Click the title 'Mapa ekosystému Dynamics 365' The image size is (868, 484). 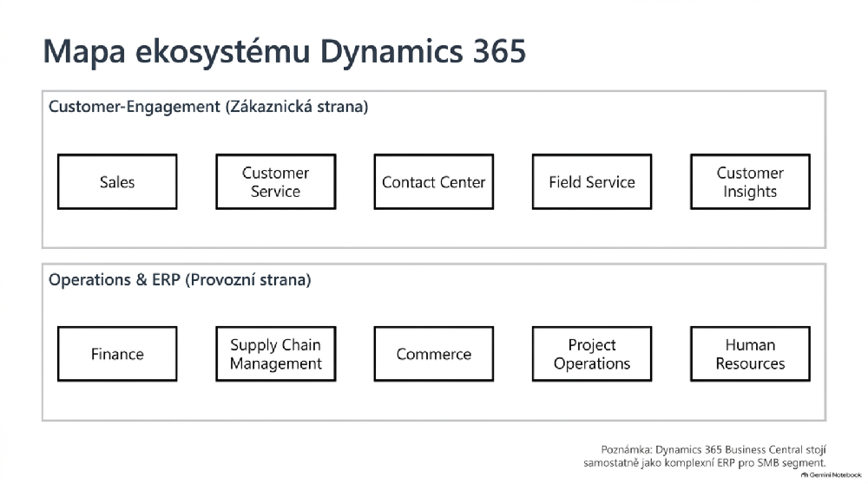click(x=285, y=52)
